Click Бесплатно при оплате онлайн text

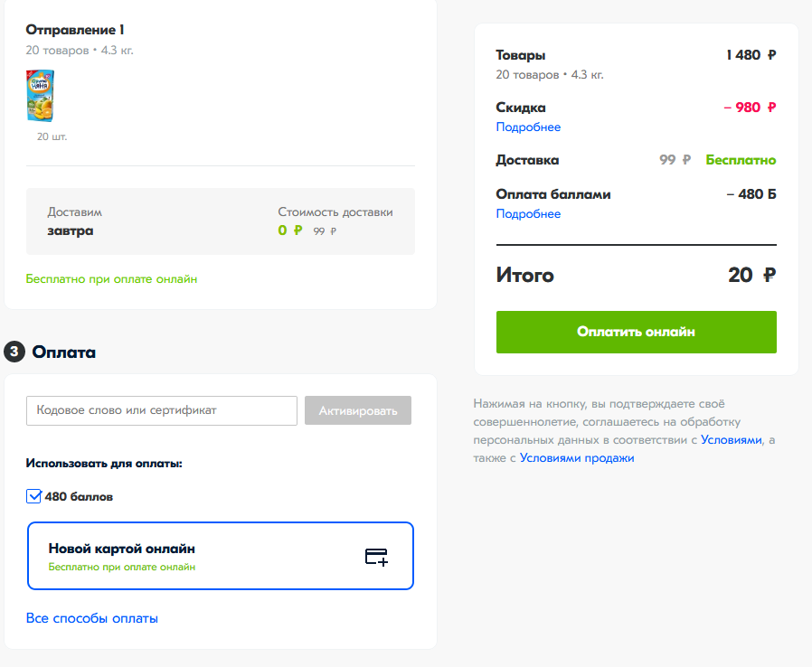click(111, 279)
